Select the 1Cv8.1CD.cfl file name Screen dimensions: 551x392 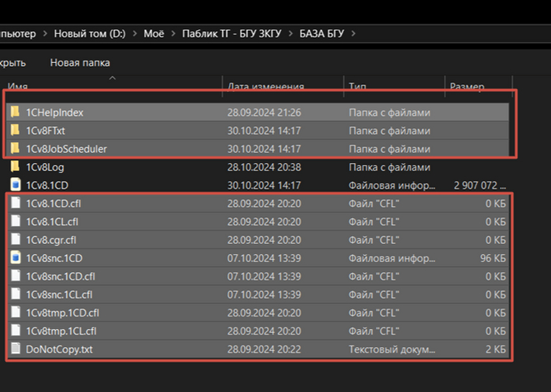[x=54, y=203]
